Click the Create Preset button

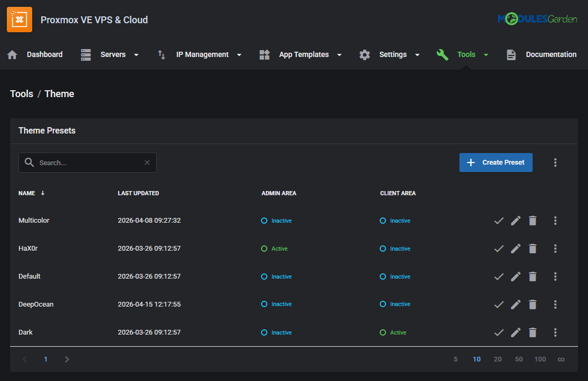coord(496,163)
